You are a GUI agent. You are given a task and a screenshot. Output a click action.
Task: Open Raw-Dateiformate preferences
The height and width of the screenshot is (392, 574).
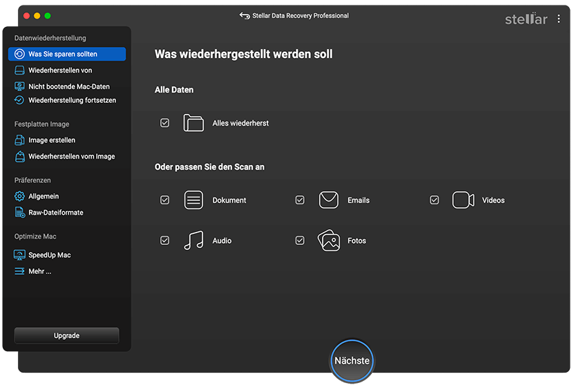coord(67,213)
